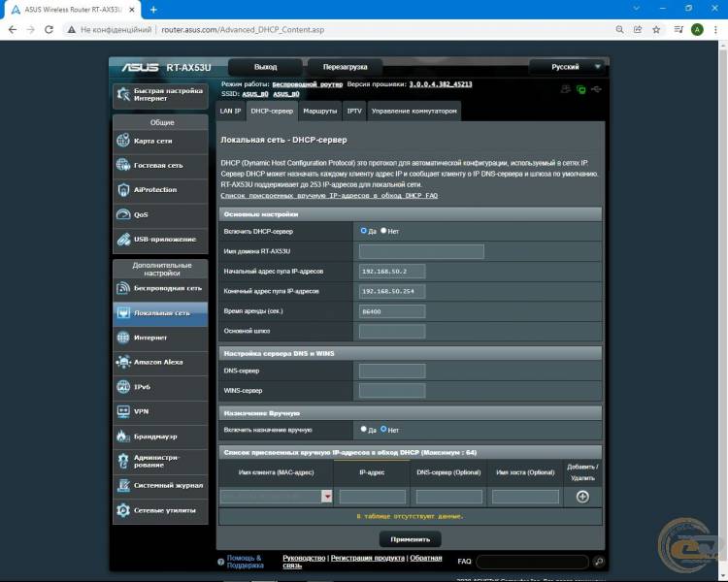The image size is (728, 582).
Task: Click the IP-адрес table input field
Action: 373,497
